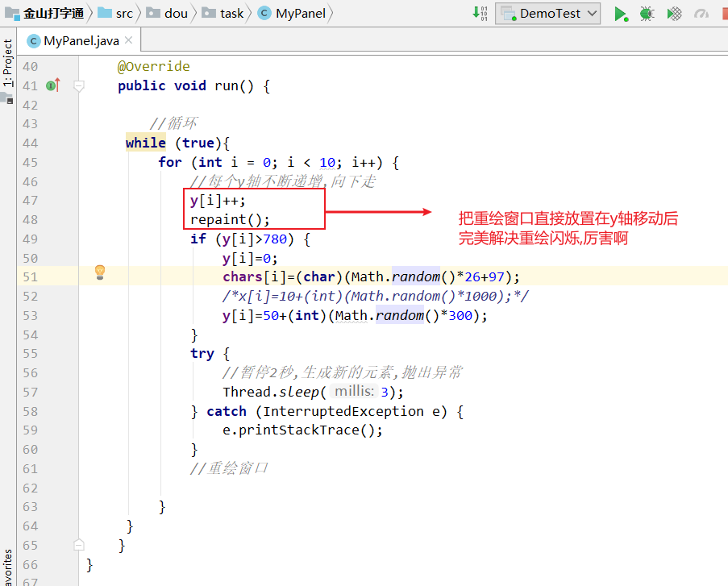Collapse the fold marker at line 65

[x=79, y=545]
